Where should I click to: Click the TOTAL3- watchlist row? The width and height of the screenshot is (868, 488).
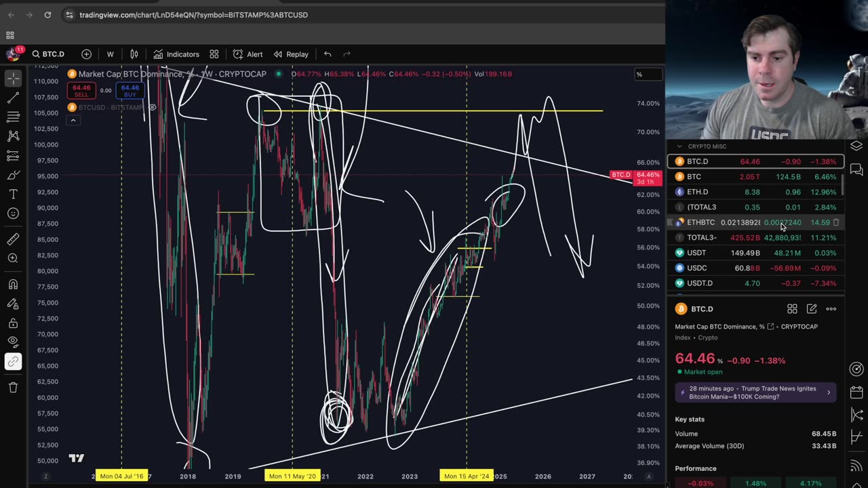click(755, 237)
